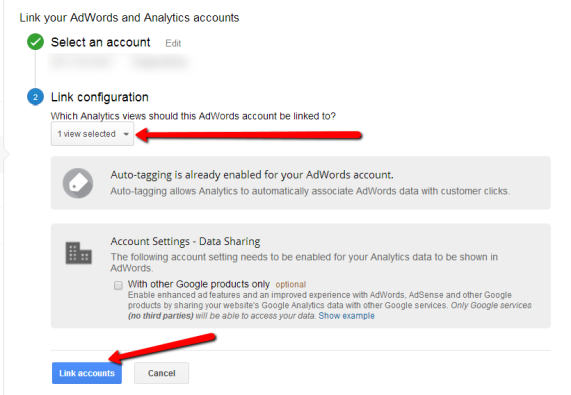Screen dimensions: 571x395
Task: Click the 'Account Settings - Data Sharing' heading
Action: point(185,241)
